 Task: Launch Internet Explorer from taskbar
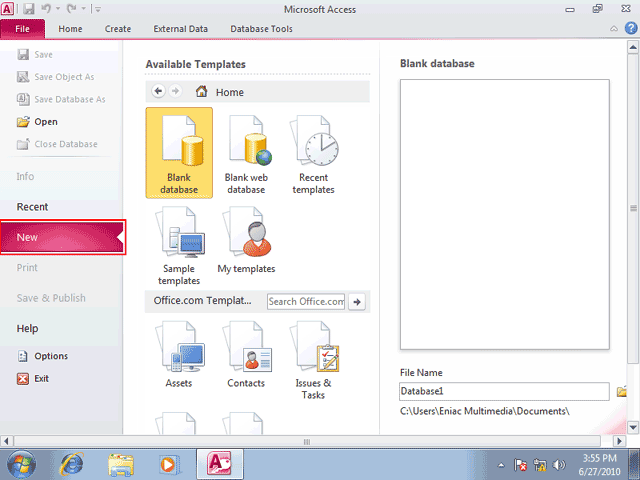[x=72, y=464]
